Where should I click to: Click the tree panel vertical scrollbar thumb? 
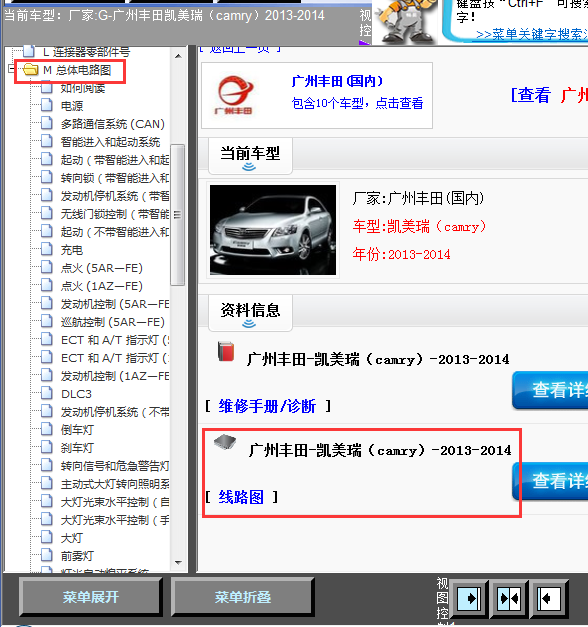click(x=177, y=215)
